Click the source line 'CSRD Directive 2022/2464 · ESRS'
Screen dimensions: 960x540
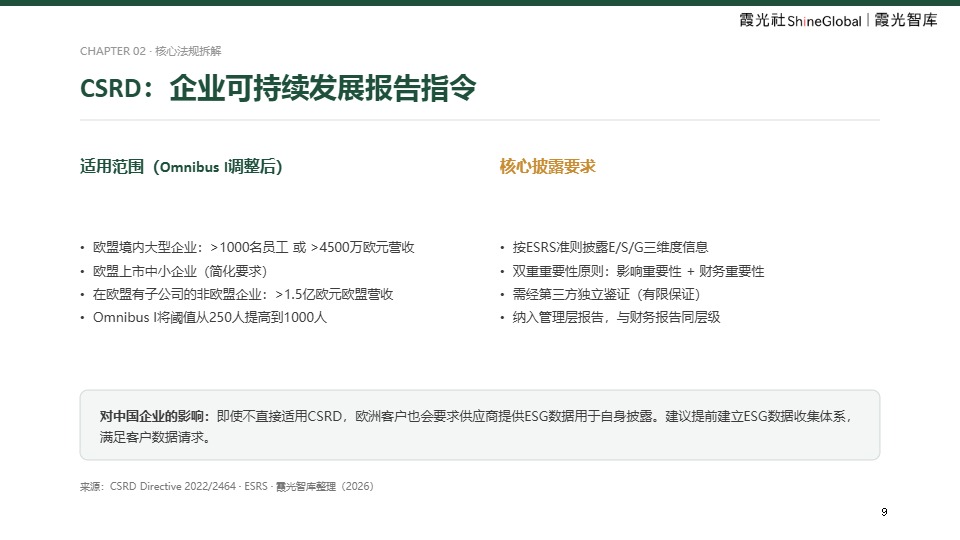189,486
